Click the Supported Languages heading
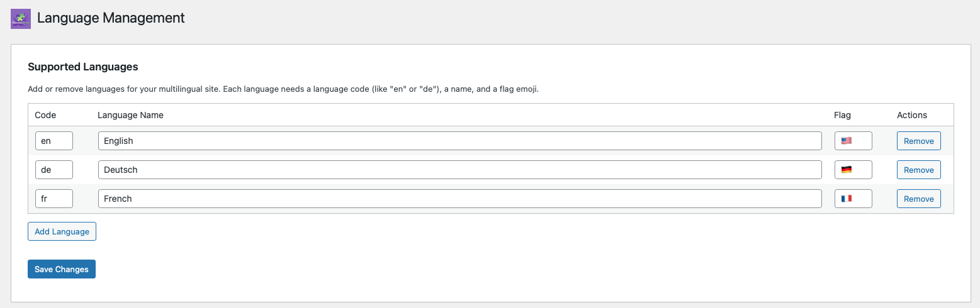 83,67
